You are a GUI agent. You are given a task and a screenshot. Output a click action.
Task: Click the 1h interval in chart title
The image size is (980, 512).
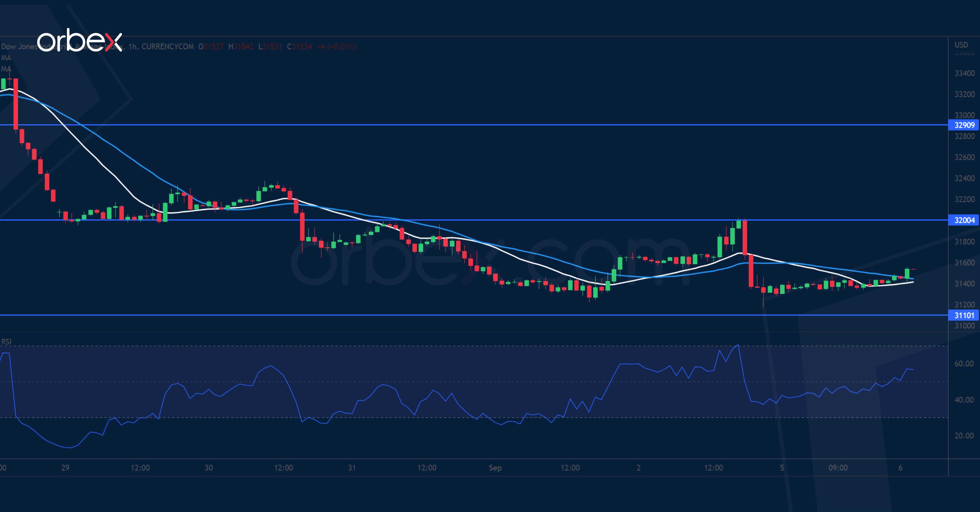(x=132, y=47)
